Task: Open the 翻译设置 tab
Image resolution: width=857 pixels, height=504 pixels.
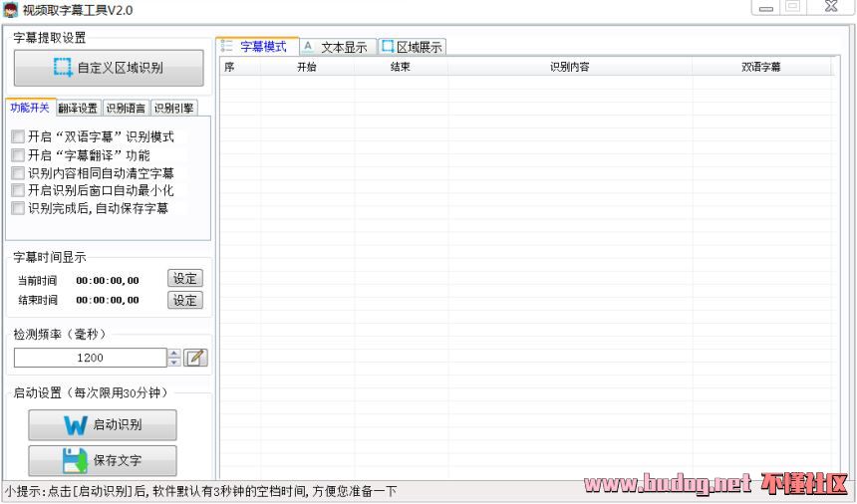Action: click(78, 109)
